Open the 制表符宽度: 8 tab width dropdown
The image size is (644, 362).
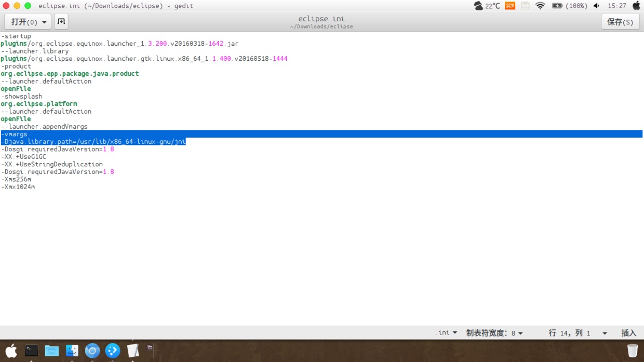[494, 333]
